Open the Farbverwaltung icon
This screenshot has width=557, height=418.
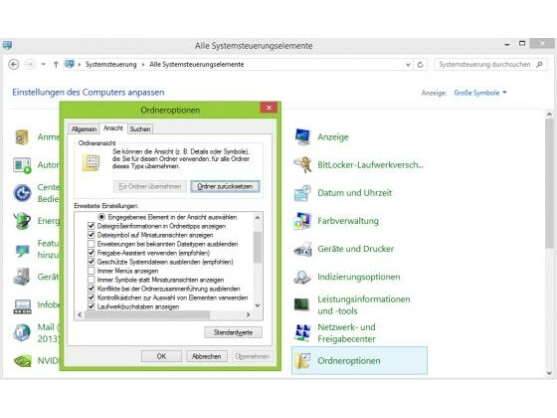pyautogui.click(x=303, y=221)
